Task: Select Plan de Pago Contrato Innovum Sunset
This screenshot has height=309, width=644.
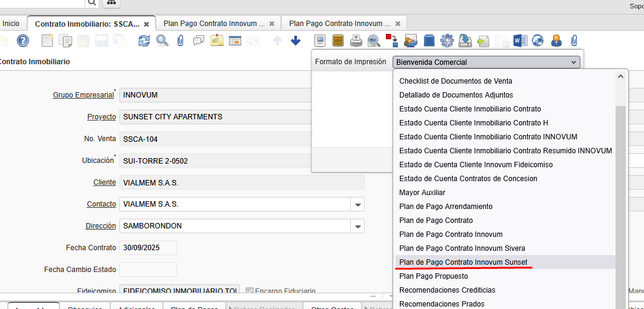Action: 463,262
